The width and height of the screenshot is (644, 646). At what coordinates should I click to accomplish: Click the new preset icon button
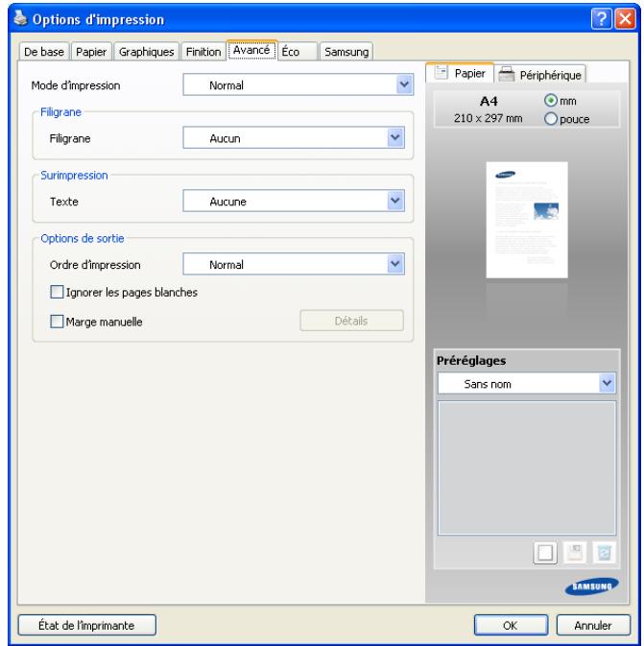point(545,553)
